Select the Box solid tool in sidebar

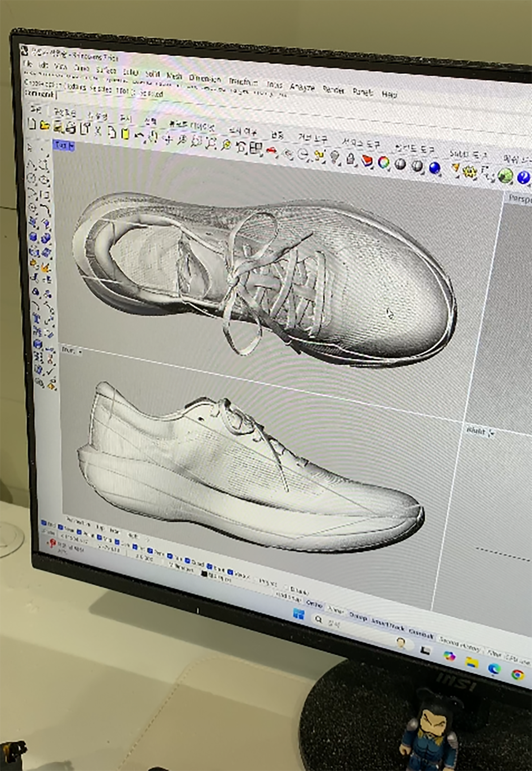(33, 237)
